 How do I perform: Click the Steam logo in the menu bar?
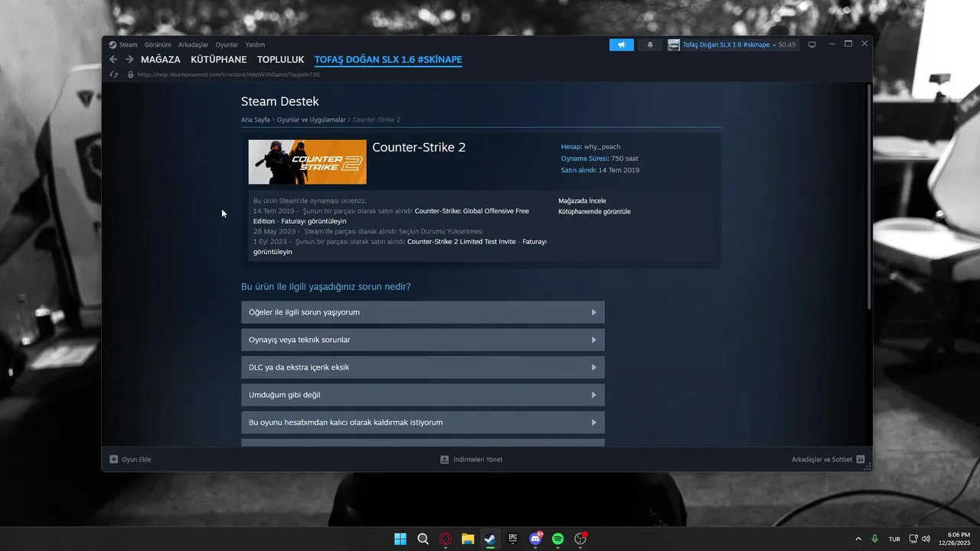tap(113, 44)
